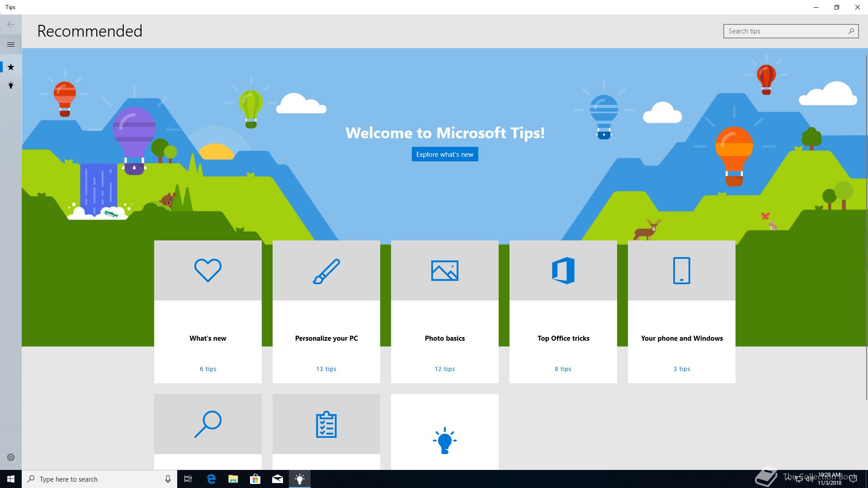868x488 pixels.
Task: Open the paintbrush icon on Personalize card
Action: (x=326, y=271)
